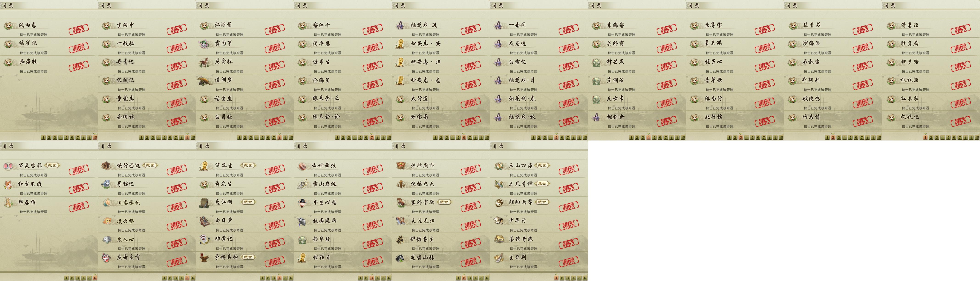Go to page 5 below the 风雨意 list
This screenshot has height=281, width=980.
66,138
